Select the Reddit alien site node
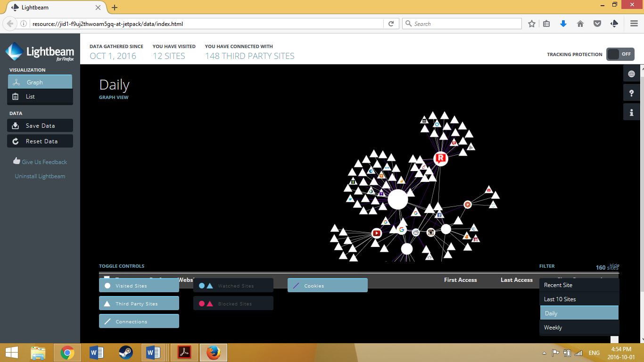 click(x=416, y=232)
